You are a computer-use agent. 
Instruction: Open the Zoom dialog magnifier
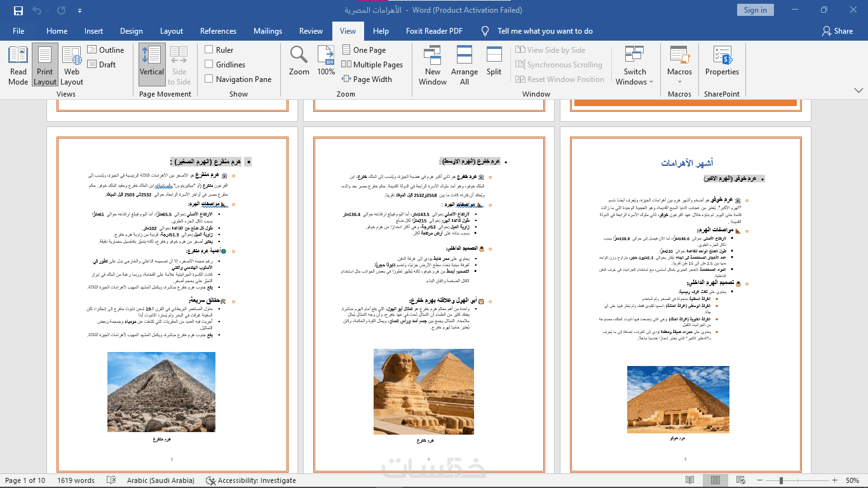299,60
